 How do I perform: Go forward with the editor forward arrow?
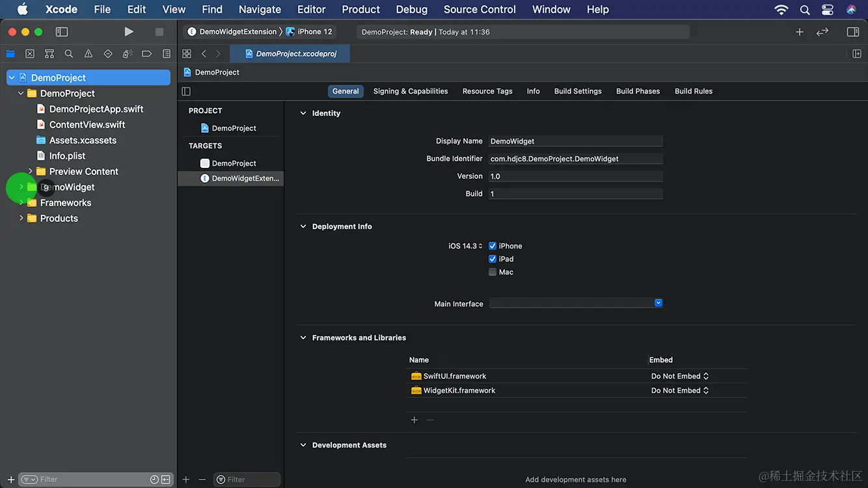[x=218, y=54]
